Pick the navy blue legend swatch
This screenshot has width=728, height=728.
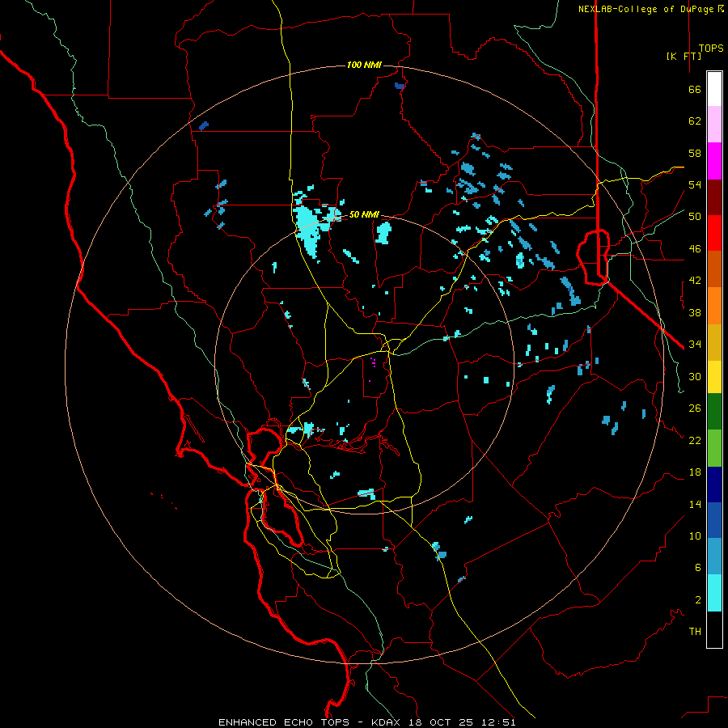coord(714,485)
